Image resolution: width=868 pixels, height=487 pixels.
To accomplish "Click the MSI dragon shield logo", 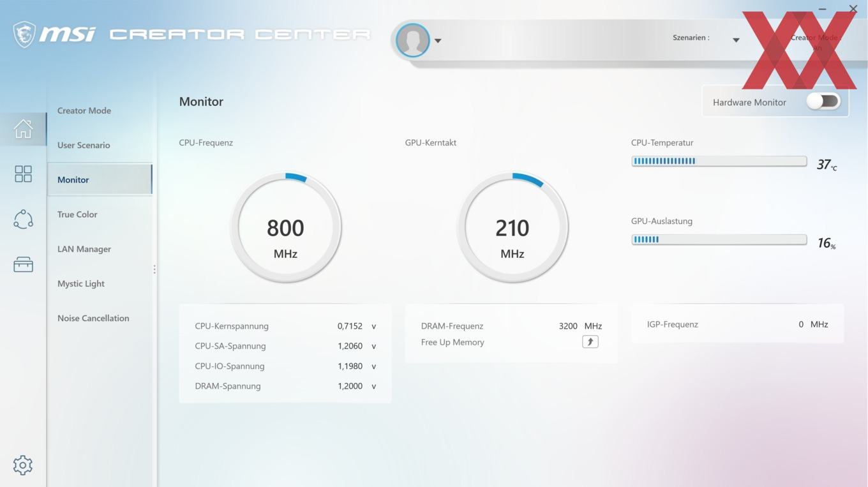I will pos(24,34).
